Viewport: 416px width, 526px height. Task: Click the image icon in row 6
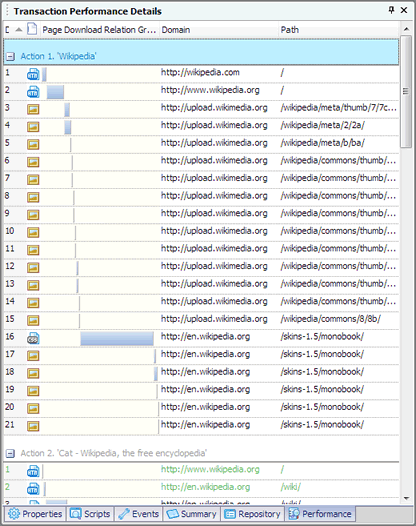(33, 162)
